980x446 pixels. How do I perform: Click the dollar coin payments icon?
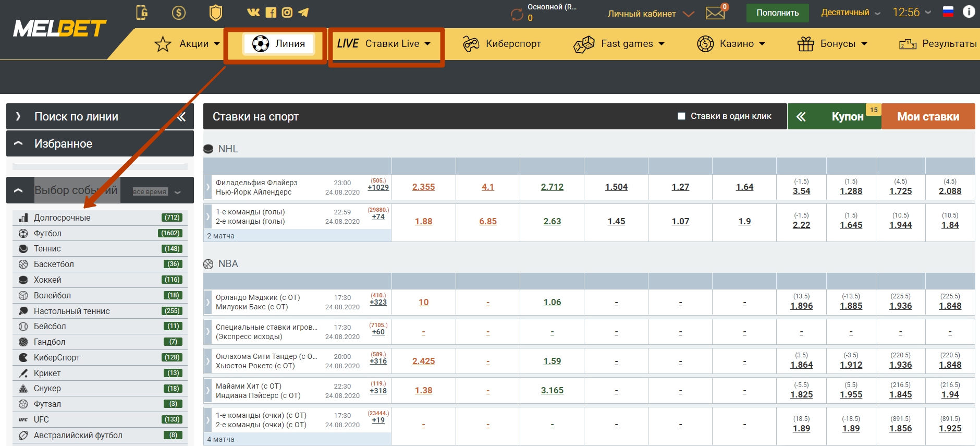[x=179, y=13]
